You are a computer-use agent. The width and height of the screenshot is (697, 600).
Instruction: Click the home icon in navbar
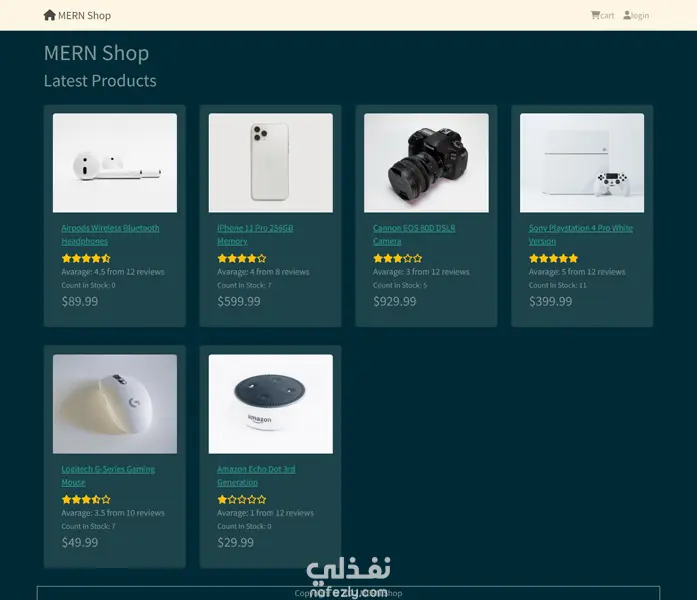pyautogui.click(x=49, y=15)
